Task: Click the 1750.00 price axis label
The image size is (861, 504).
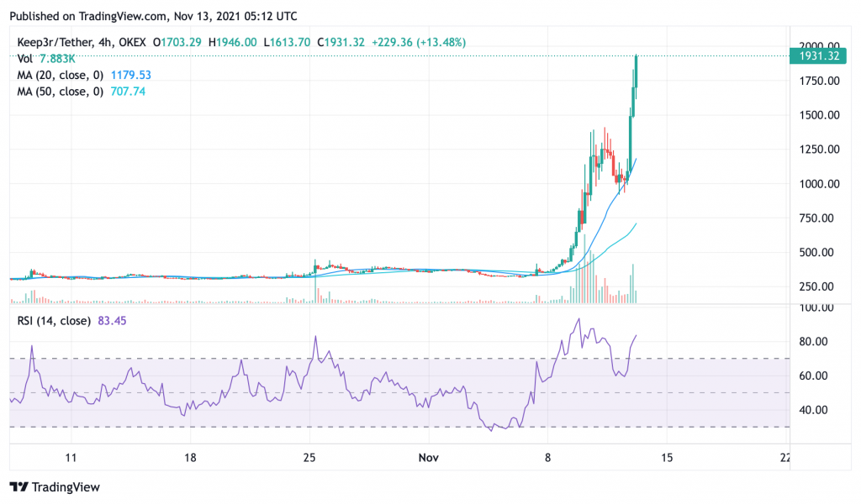Action: click(x=819, y=81)
